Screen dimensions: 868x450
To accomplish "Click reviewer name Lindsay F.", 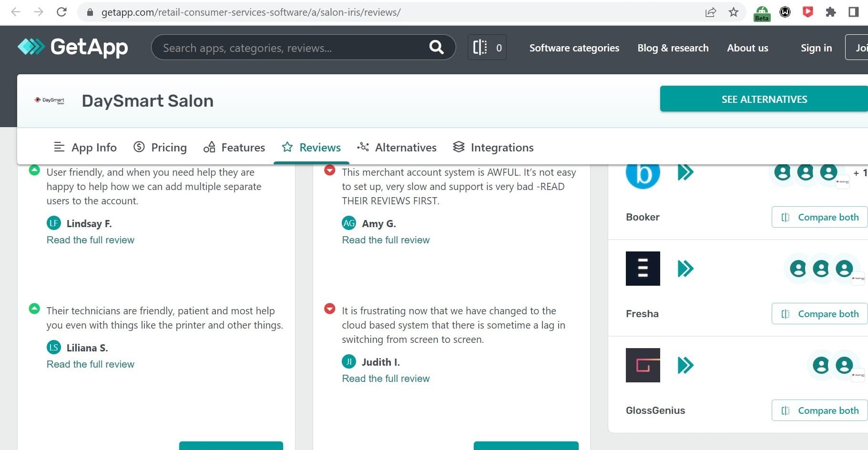I will coord(89,223).
